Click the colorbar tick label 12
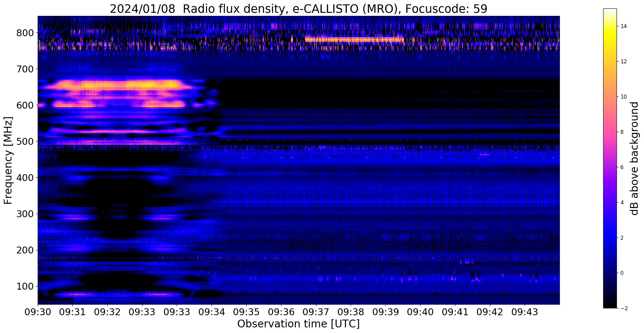644x333 pixels. point(624,61)
